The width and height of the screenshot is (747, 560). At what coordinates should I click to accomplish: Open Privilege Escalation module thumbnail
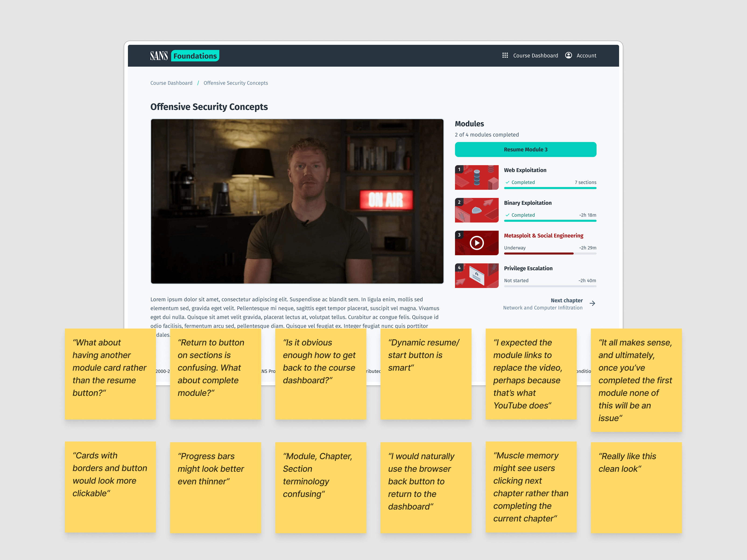click(476, 275)
